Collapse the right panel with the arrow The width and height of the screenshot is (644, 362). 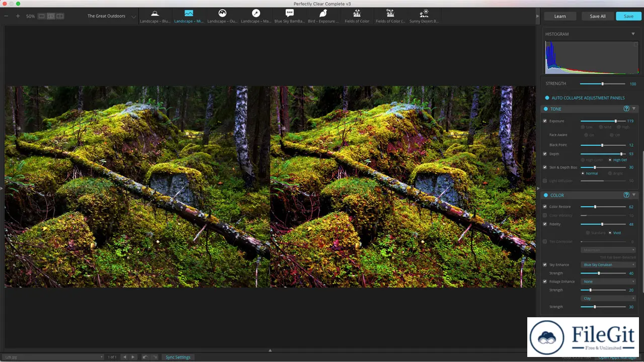pyautogui.click(x=538, y=16)
